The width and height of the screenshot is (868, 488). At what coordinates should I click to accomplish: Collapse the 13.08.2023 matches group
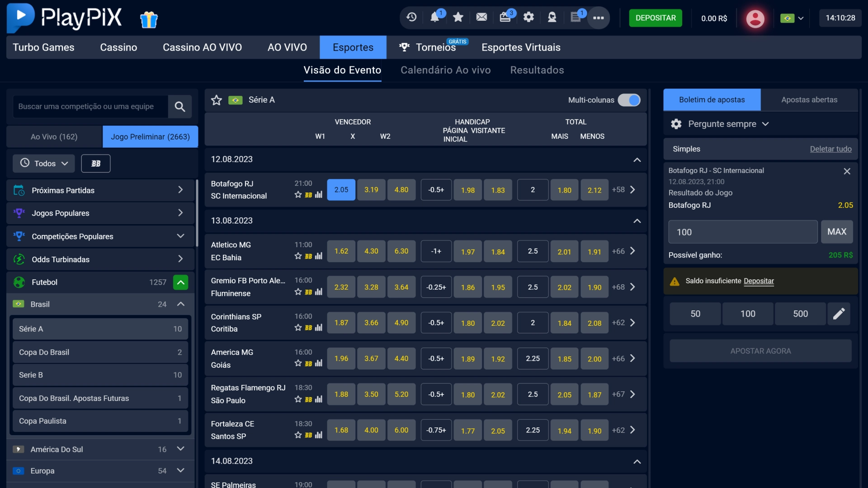[x=637, y=221]
